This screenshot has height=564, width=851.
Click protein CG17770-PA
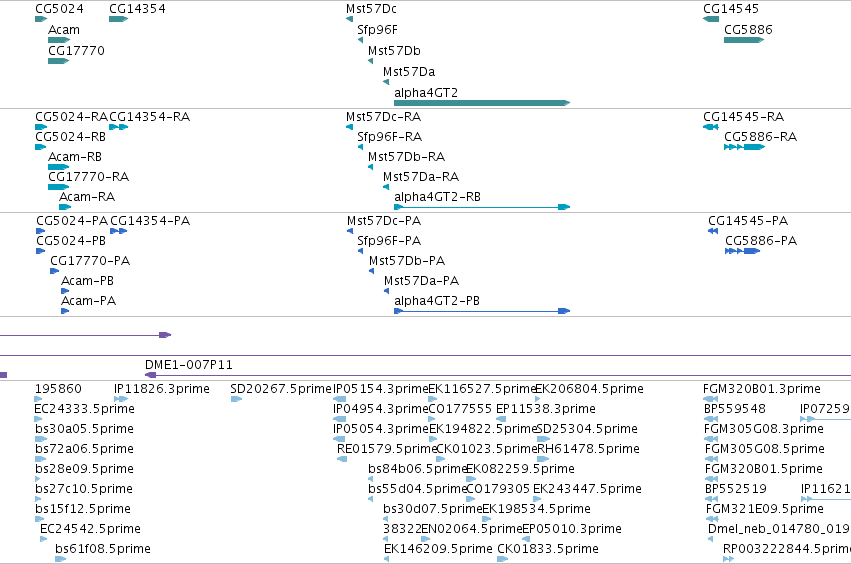[90, 261]
